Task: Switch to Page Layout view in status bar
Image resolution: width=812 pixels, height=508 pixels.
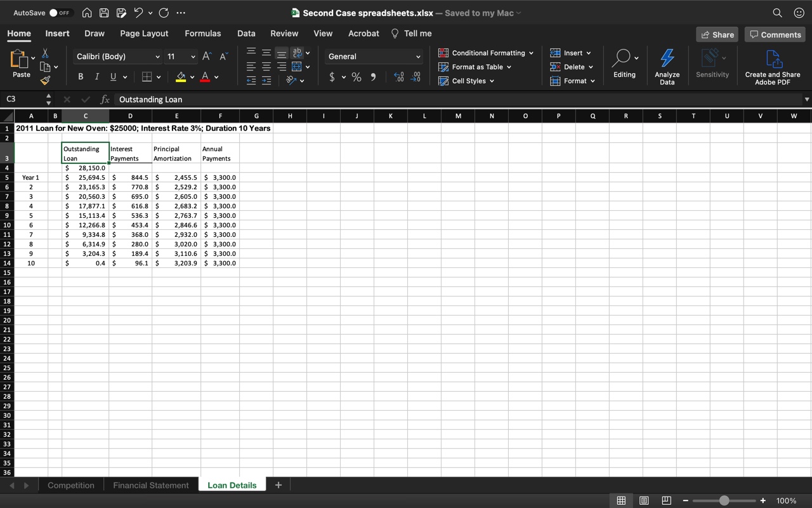Action: (644, 500)
